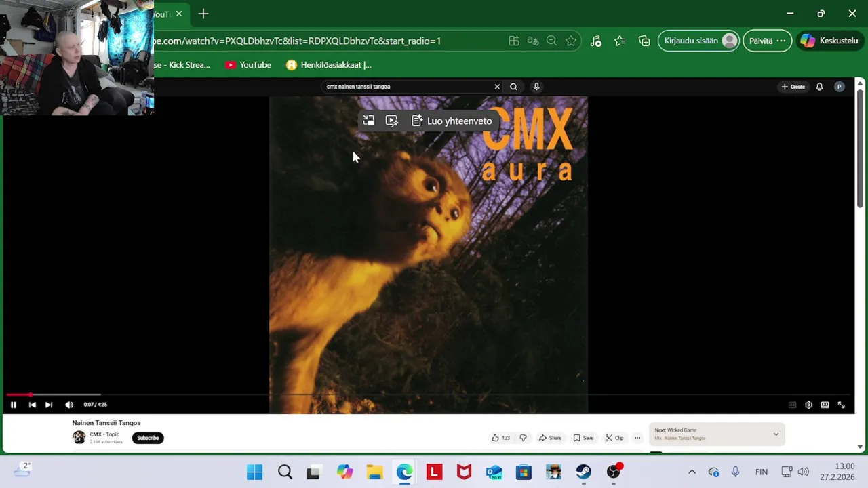868x488 pixels.
Task: Skip to the previous video
Action: coord(32,405)
